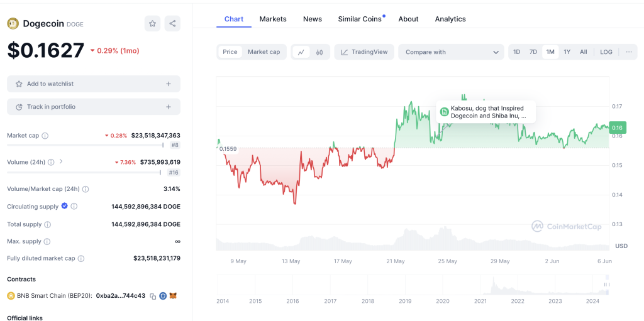Screen dimensions: 644x321
Task: Set chart range to All
Action: click(583, 52)
